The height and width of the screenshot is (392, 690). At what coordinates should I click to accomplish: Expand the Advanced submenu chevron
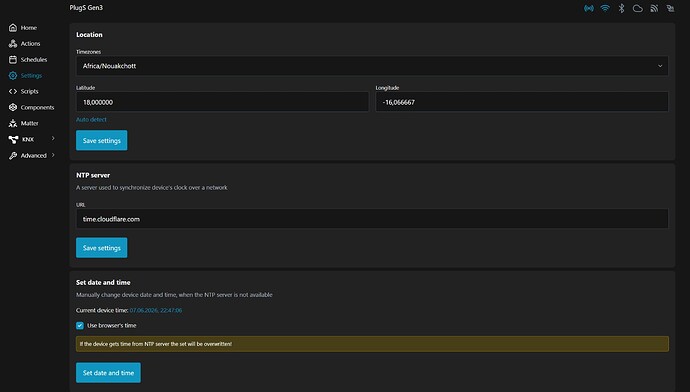pos(53,155)
